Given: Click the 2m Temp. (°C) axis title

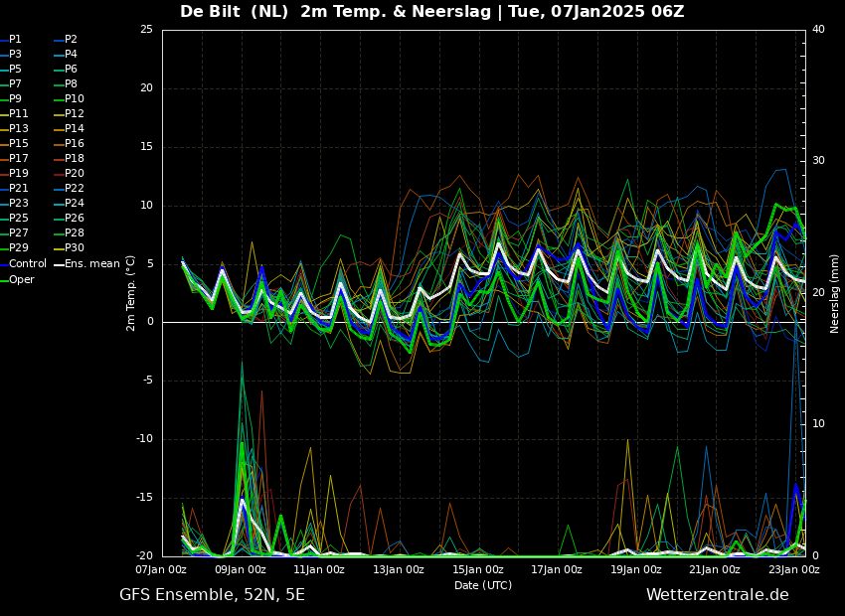Looking at the screenshot, I should point(130,293).
